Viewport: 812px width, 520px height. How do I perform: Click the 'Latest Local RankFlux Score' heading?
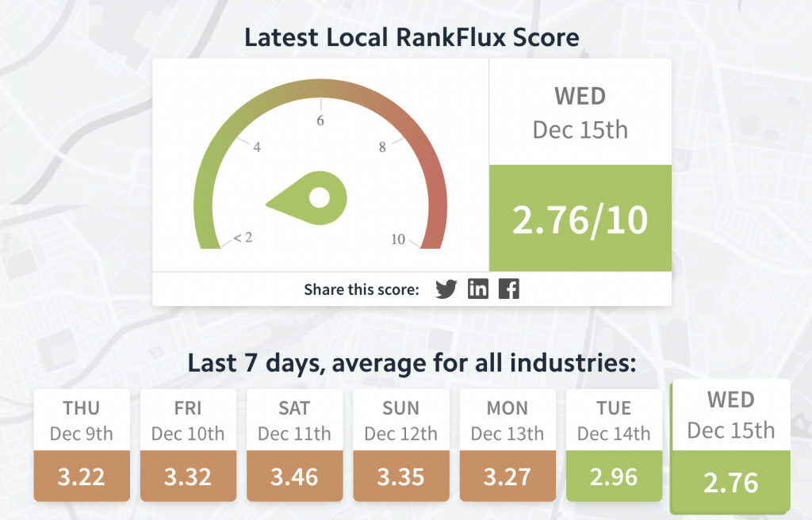[x=412, y=36]
